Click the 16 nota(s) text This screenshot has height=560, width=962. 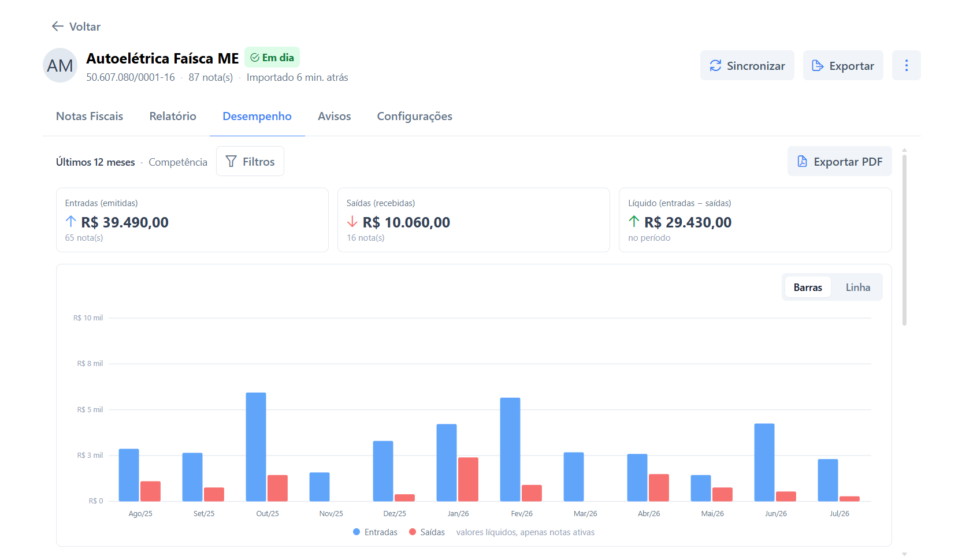pyautogui.click(x=366, y=238)
